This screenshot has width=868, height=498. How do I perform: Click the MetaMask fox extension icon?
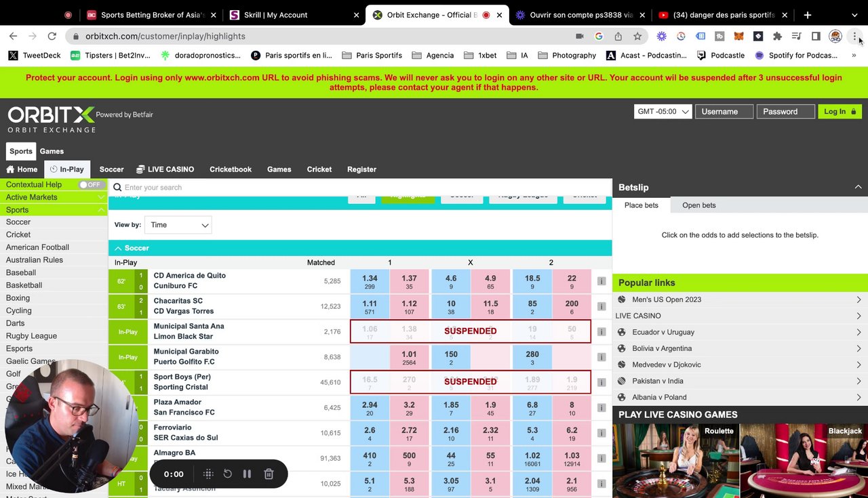[x=739, y=37]
